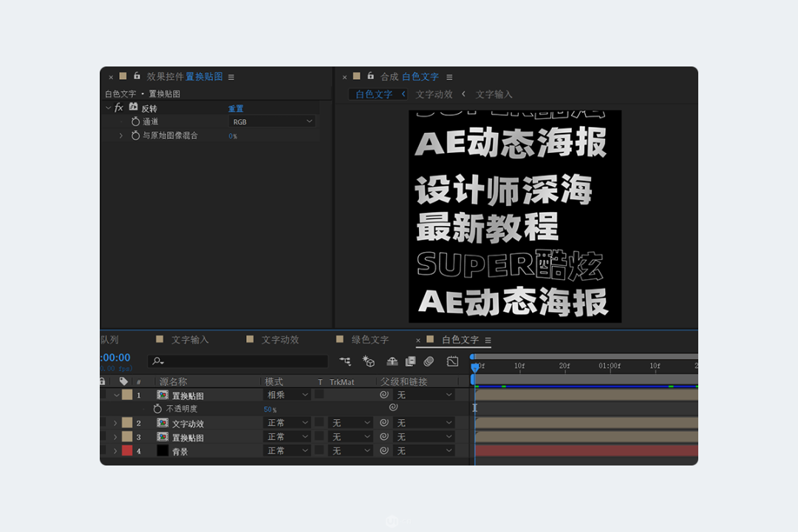
Task: Toggle stopwatch for 不透明度 property
Action: (157, 409)
